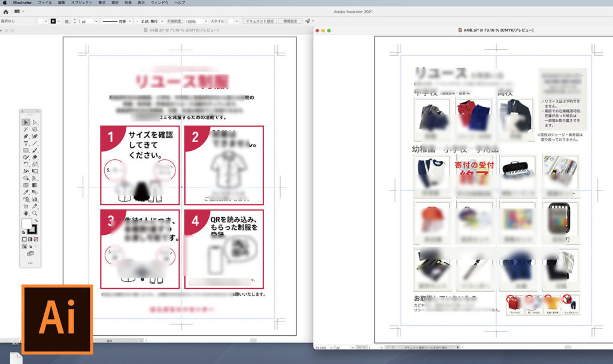Select the Hand tool
The image size is (613, 364).
(26, 213)
